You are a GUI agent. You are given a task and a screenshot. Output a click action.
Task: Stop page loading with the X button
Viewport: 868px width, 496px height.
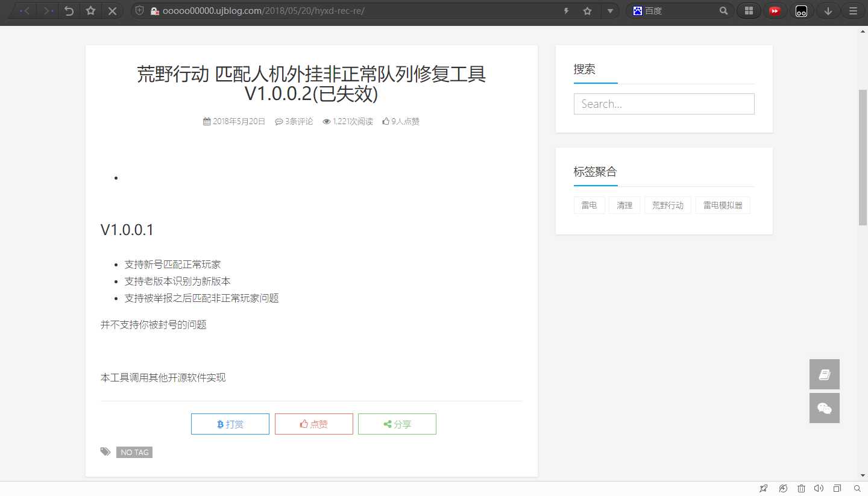[112, 11]
